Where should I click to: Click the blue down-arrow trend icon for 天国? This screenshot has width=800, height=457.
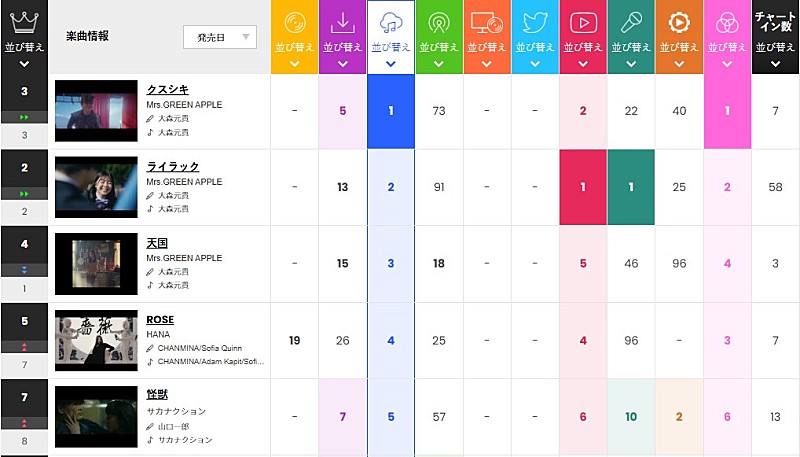point(24,270)
